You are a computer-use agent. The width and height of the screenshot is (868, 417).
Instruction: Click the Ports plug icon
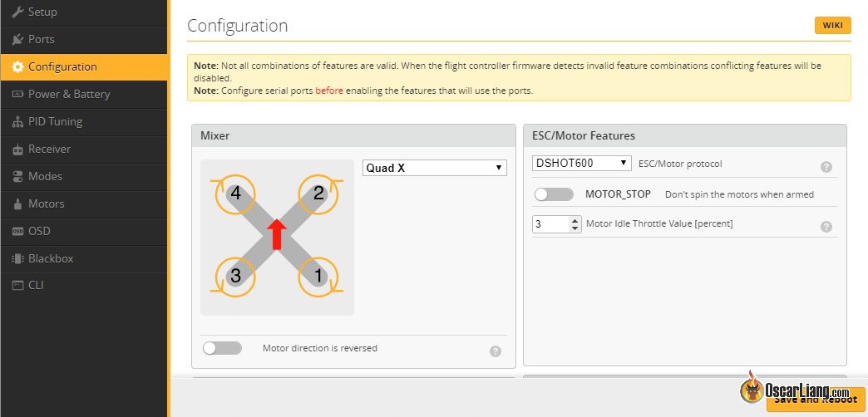[17, 40]
